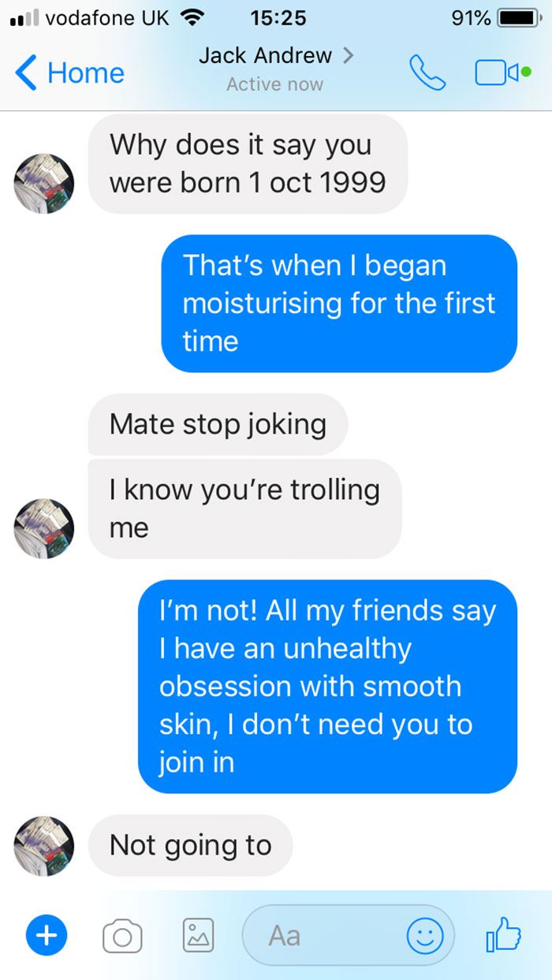The width and height of the screenshot is (552, 980).
Task: Open more attachment options with the plus button
Action: [47, 936]
